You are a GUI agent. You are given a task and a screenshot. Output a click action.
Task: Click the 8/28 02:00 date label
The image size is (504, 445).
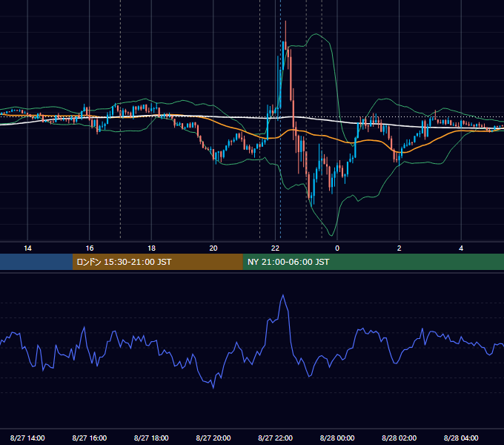[399, 438]
